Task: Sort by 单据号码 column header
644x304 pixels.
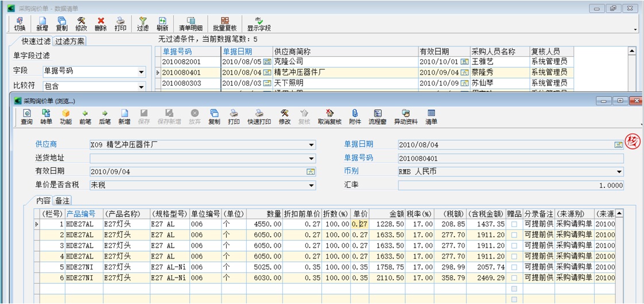Action: 191,51
